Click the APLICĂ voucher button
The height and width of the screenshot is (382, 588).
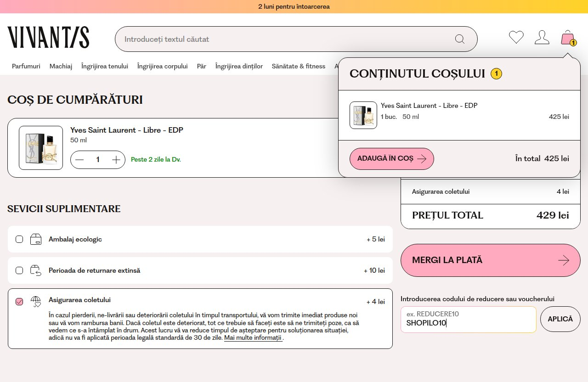560,319
